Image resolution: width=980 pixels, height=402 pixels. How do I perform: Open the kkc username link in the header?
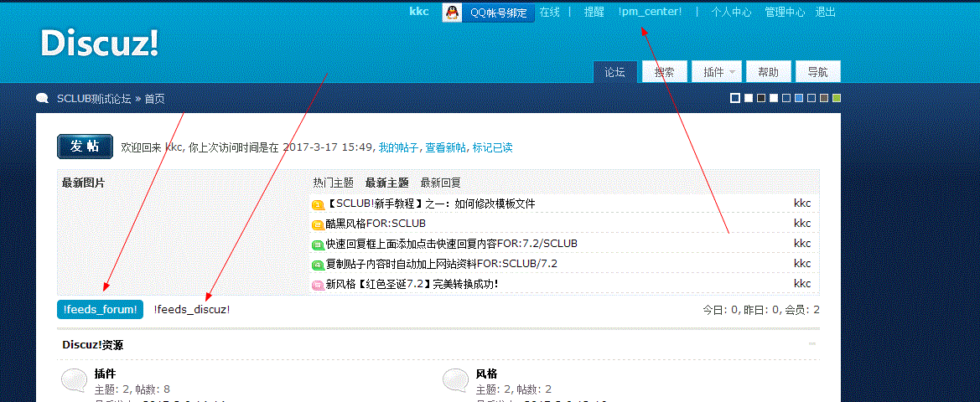[419, 11]
